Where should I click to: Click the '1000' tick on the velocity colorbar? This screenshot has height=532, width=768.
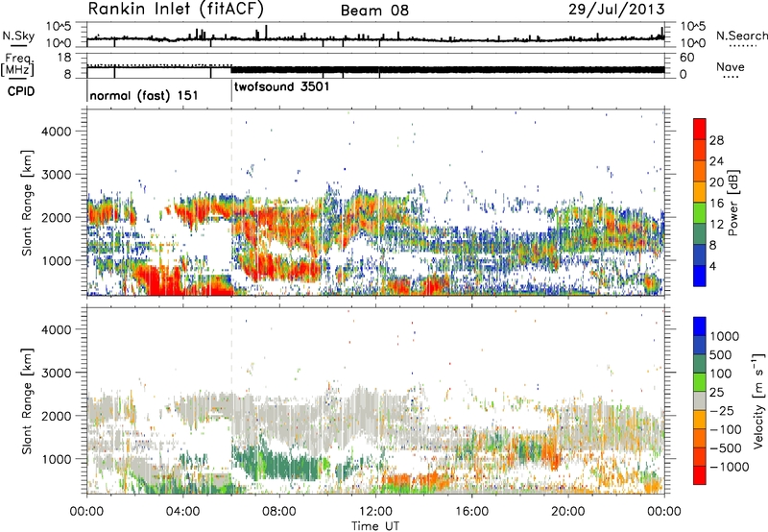coord(725,336)
